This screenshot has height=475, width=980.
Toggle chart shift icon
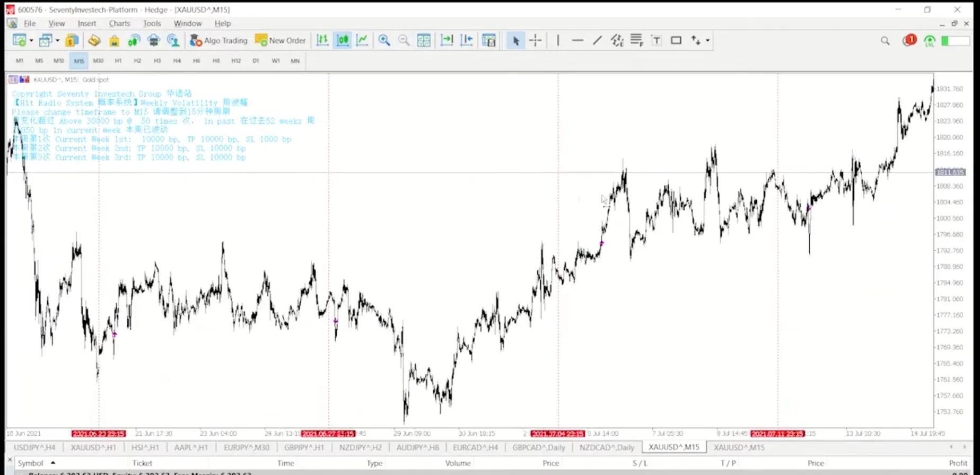467,40
